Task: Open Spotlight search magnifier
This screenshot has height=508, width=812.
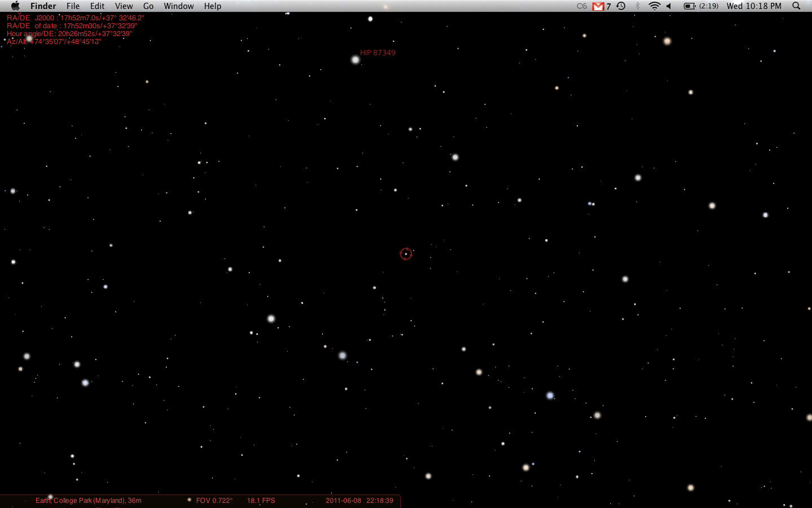Action: 796,6
